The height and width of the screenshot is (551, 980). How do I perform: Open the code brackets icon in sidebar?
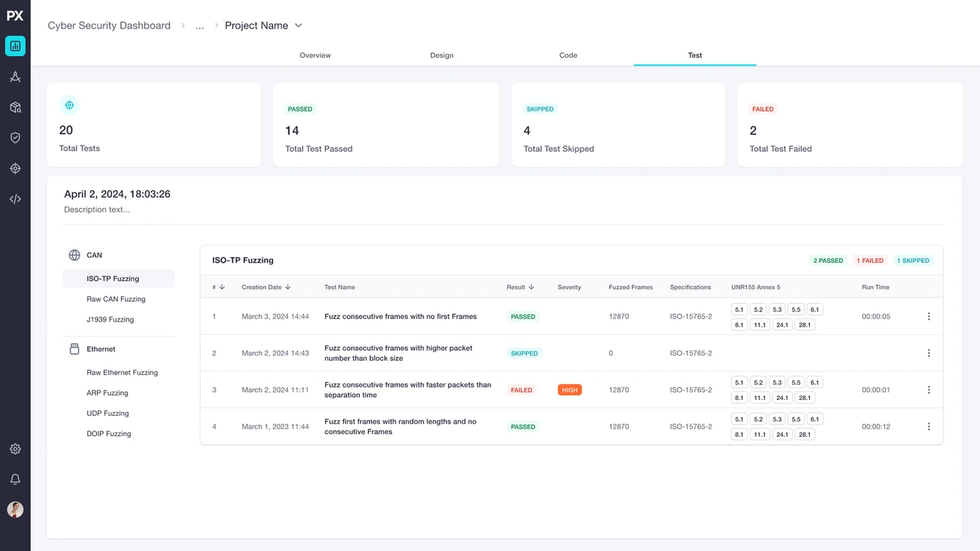(15, 199)
